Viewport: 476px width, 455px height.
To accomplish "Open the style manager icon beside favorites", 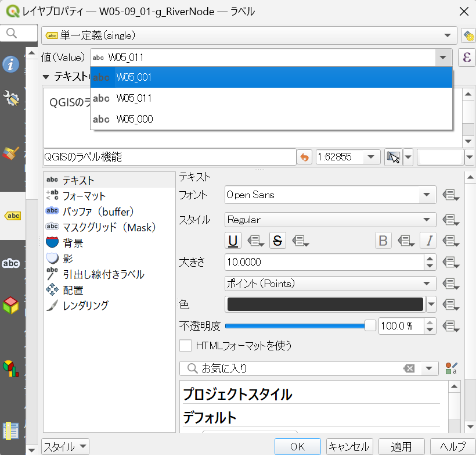I will coord(451,368).
